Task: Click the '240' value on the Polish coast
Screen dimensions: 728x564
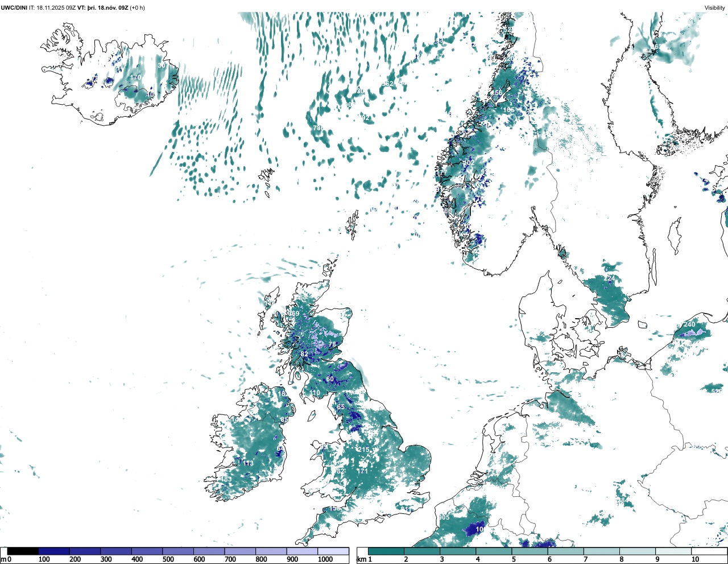Action: pyautogui.click(x=689, y=324)
